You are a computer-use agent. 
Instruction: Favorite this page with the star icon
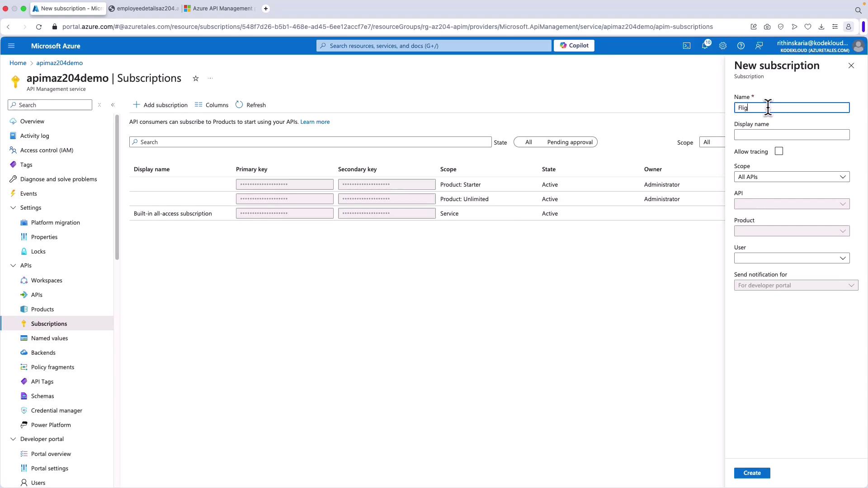[x=196, y=79]
